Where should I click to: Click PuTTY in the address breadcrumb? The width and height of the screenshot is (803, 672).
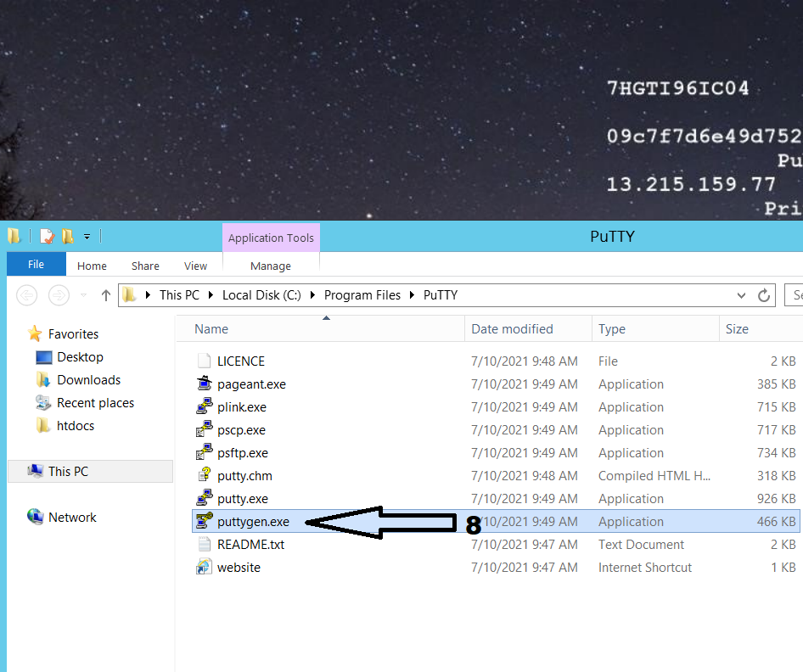(x=441, y=295)
